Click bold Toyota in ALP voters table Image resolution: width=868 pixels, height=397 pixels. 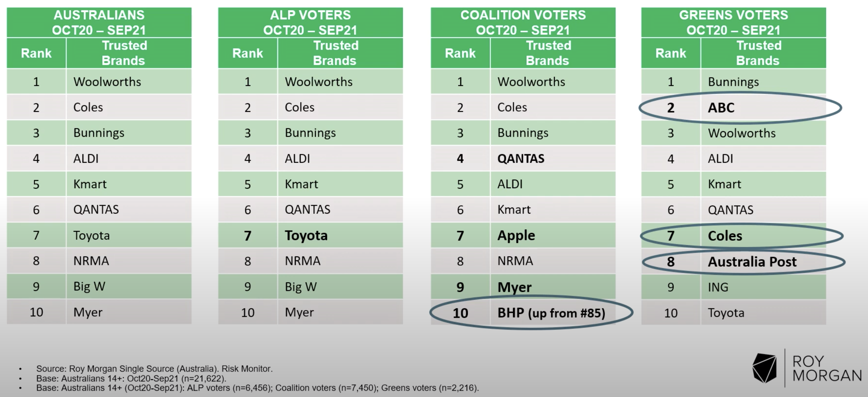click(306, 235)
